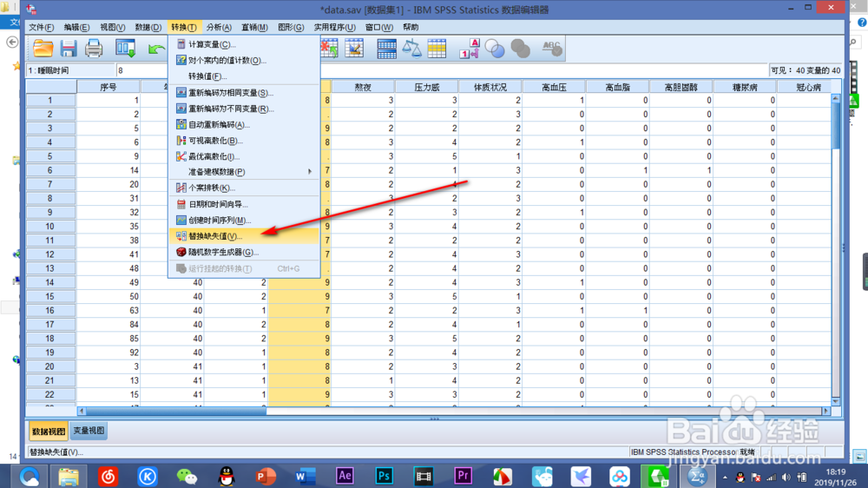Select 转换值(F)... menu entry
The width and height of the screenshot is (868, 488).
(x=244, y=76)
